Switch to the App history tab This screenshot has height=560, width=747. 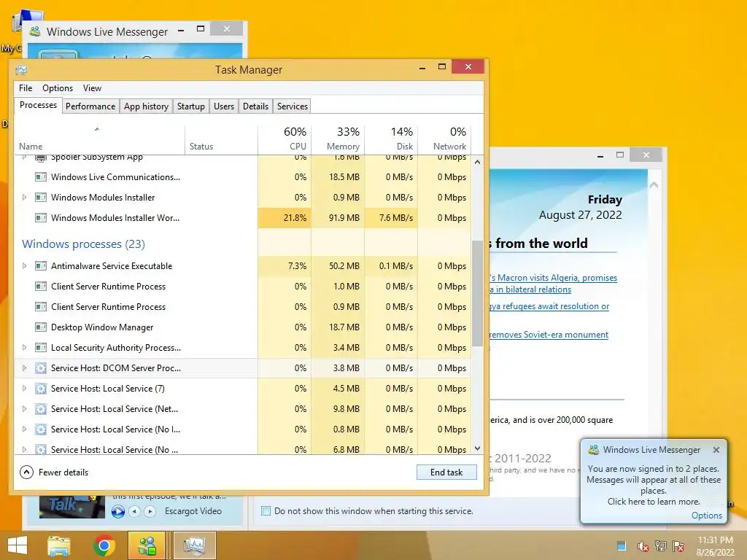click(146, 106)
